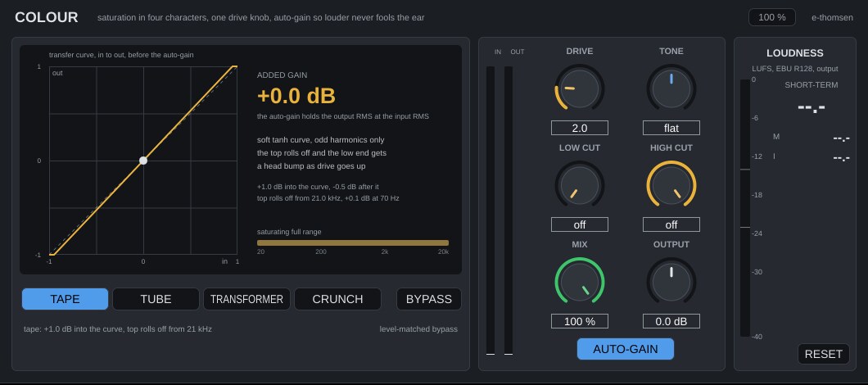
Task: Click the DRIVE knob
Action: point(580,88)
